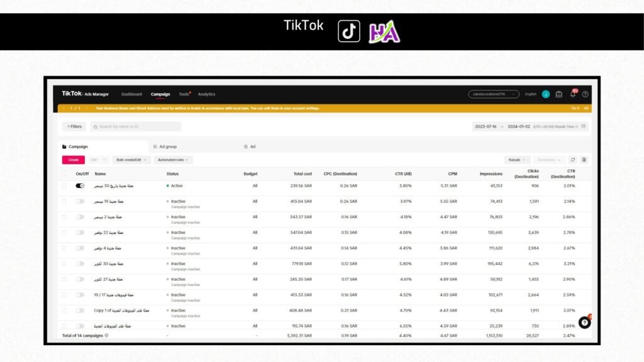Click the calendar icon in date range

tap(584, 126)
